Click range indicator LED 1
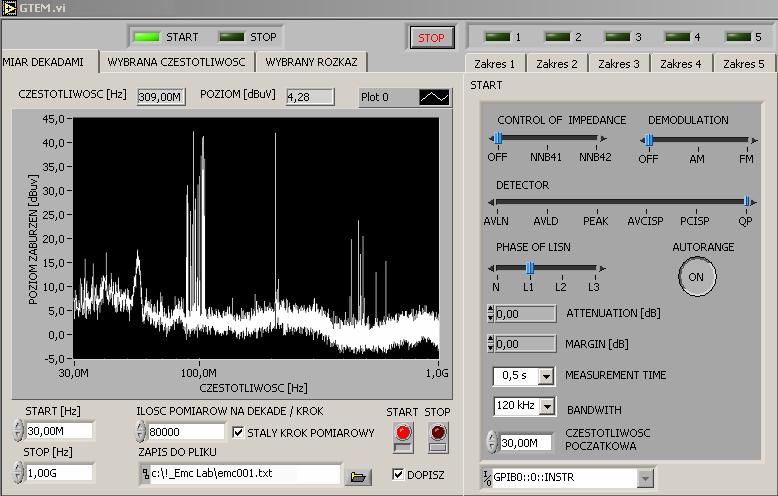This screenshot has height=496, width=778. [x=497, y=37]
